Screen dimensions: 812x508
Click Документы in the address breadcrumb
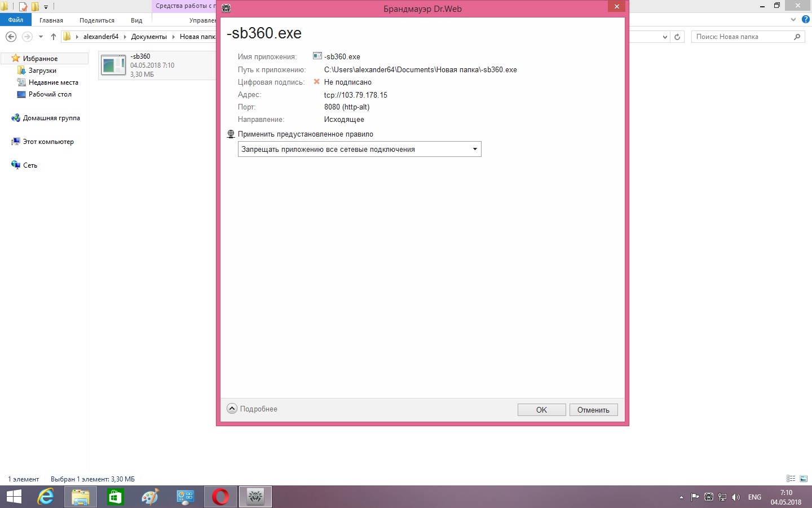(x=149, y=37)
